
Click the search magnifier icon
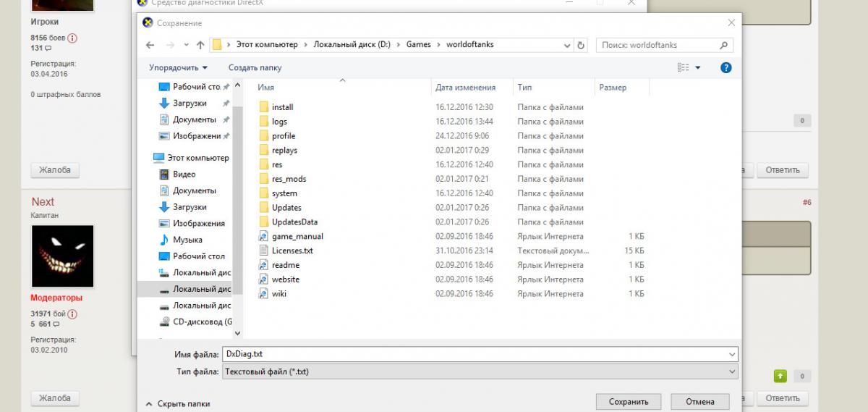723,45
